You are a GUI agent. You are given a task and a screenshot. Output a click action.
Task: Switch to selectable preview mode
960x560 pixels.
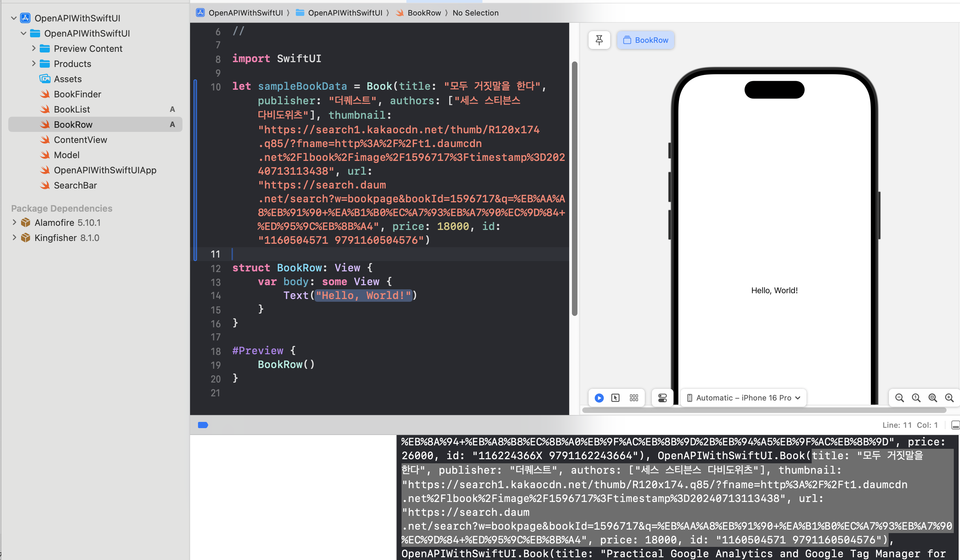click(615, 398)
